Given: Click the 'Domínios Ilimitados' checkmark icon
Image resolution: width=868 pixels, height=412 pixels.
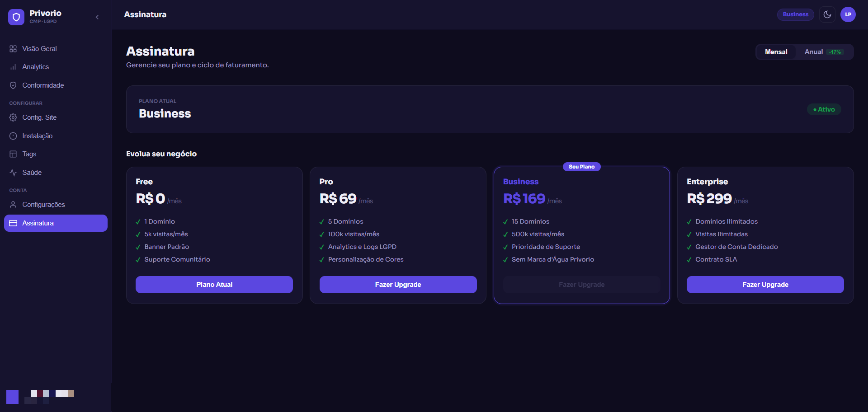Looking at the screenshot, I should [689, 222].
